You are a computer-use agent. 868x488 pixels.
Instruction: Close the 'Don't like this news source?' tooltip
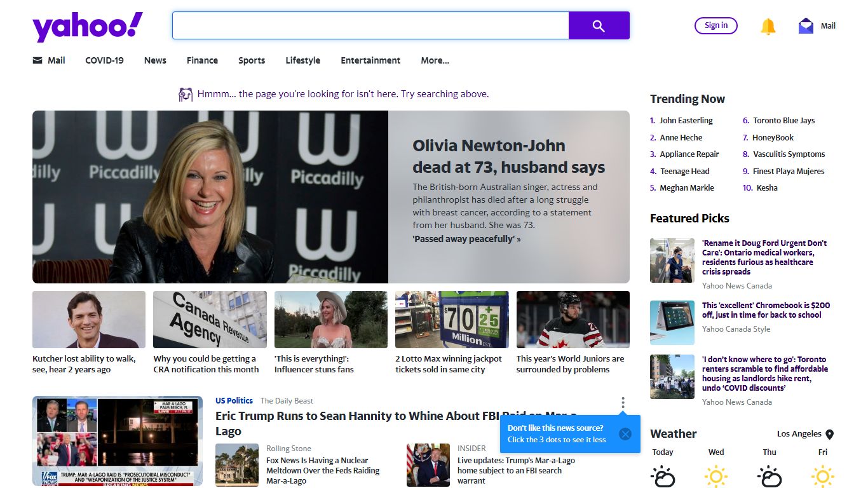625,434
